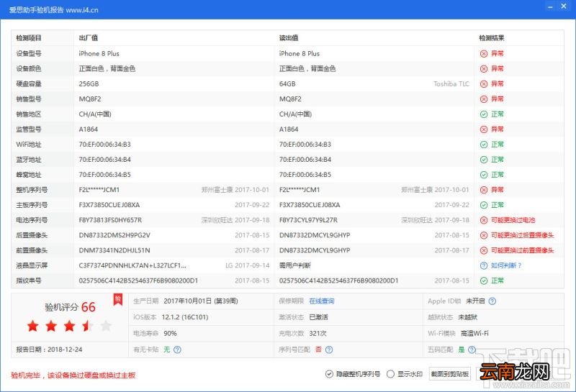576x392 pixels.
Task: Click the normal check icon for 主板序列号 row
Action: point(484,205)
